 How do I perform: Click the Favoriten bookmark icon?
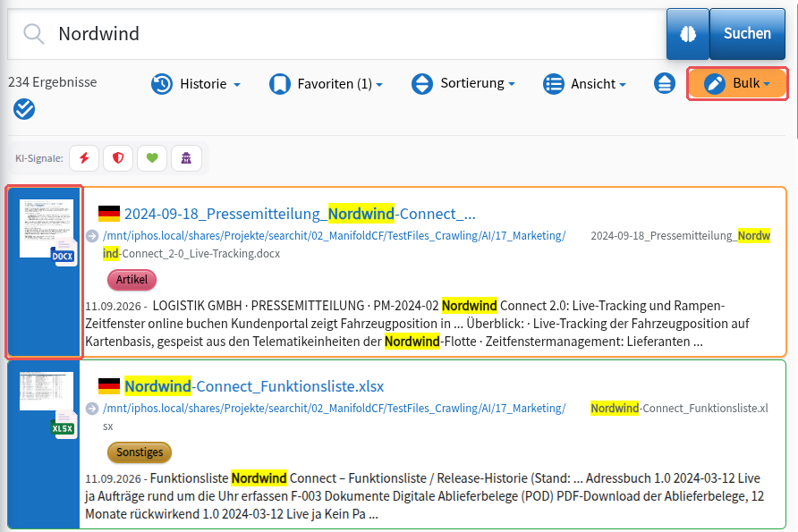pos(279,84)
